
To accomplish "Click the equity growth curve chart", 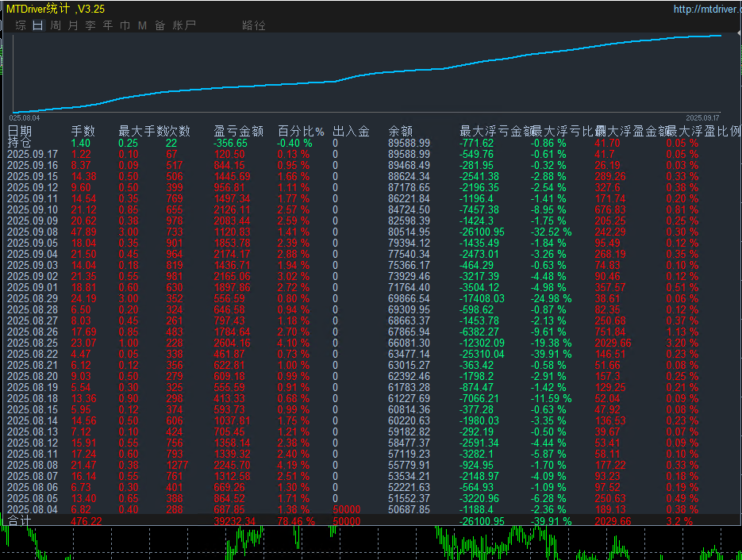I will (x=367, y=73).
